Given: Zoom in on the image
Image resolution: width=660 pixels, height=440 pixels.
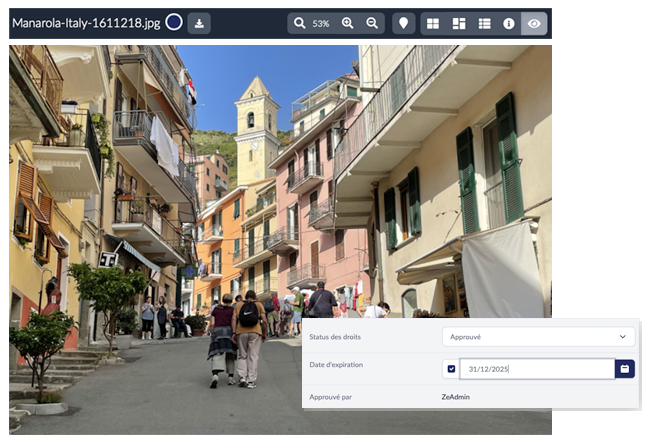Looking at the screenshot, I should 348,23.
